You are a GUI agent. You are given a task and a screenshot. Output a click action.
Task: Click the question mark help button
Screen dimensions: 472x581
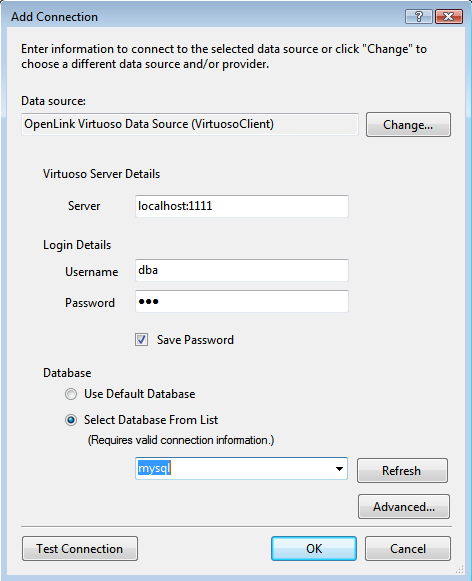point(419,17)
